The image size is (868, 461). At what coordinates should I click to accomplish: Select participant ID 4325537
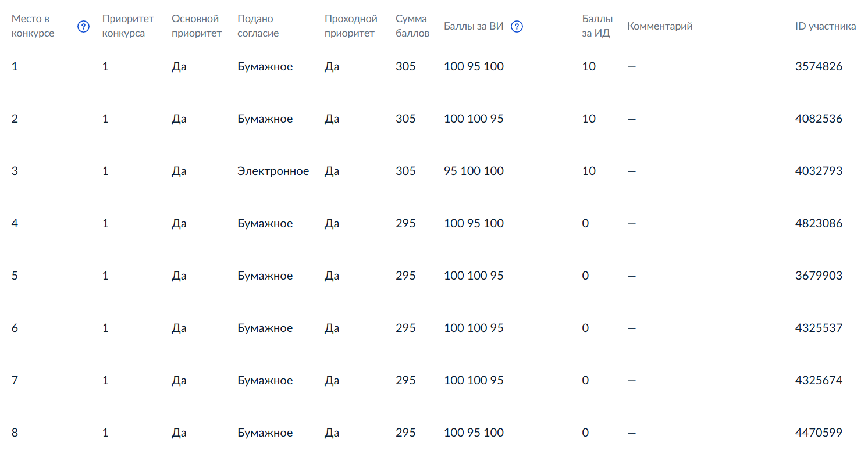(x=819, y=328)
